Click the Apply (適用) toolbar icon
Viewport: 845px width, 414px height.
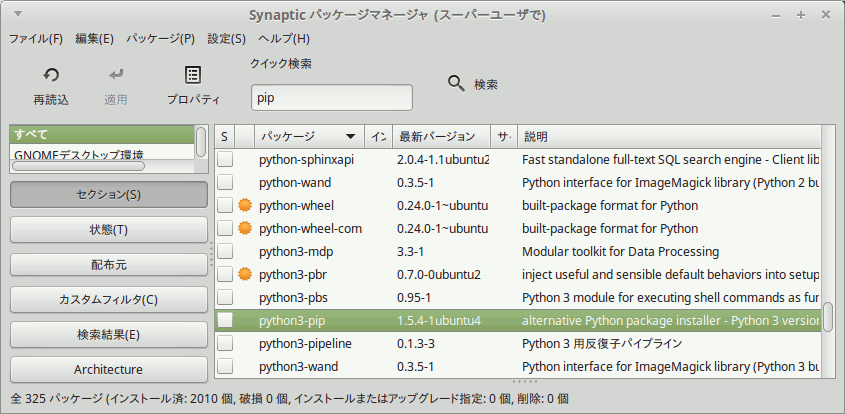[x=115, y=75]
